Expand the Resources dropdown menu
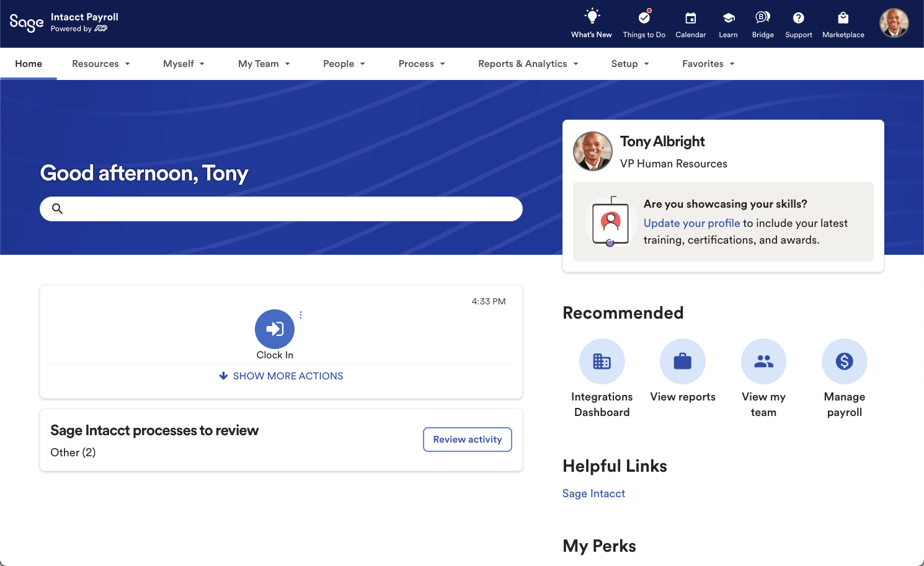Viewport: 924px width, 566px height. [101, 64]
